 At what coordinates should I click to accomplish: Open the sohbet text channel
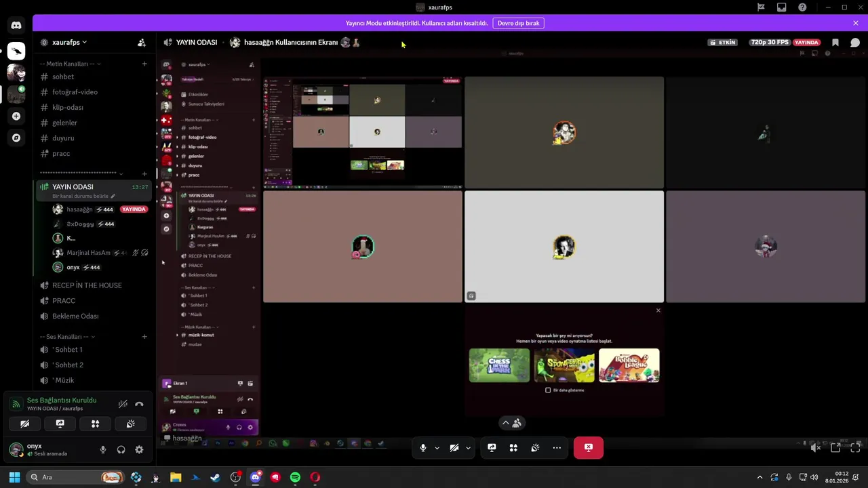[x=95, y=77]
